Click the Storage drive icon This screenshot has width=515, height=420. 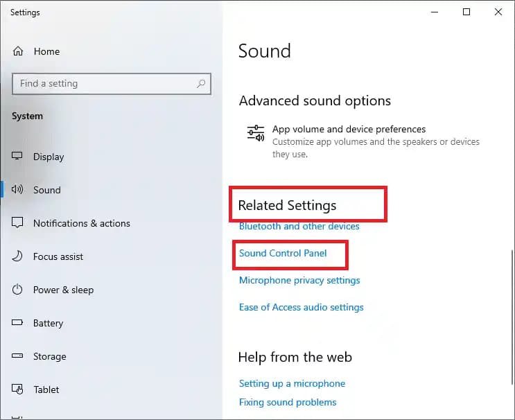click(x=18, y=356)
